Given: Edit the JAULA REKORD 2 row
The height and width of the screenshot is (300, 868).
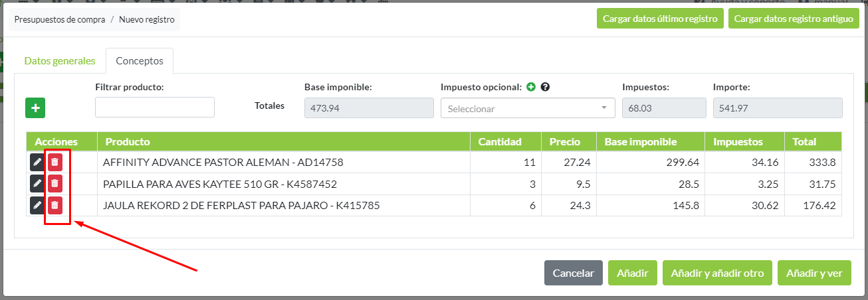Looking at the screenshot, I should (x=37, y=206).
